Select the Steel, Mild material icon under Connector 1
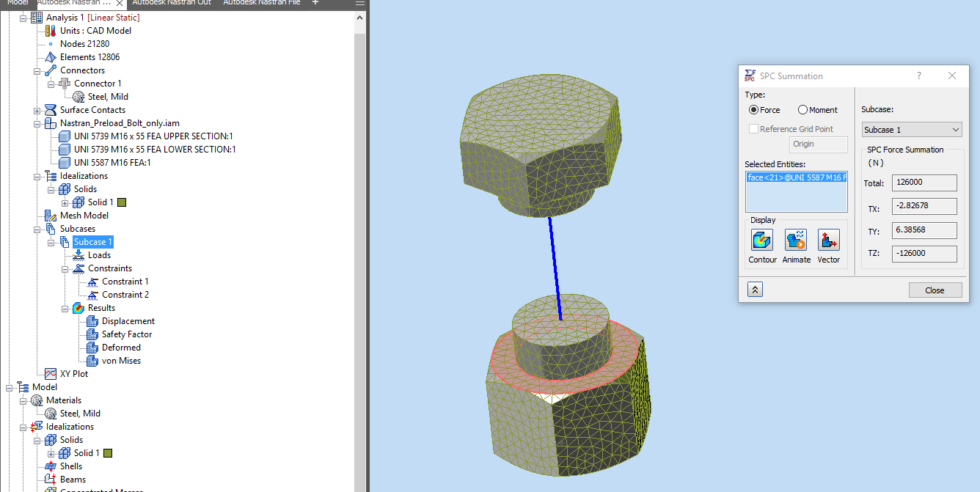This screenshot has width=980, height=492. click(79, 96)
